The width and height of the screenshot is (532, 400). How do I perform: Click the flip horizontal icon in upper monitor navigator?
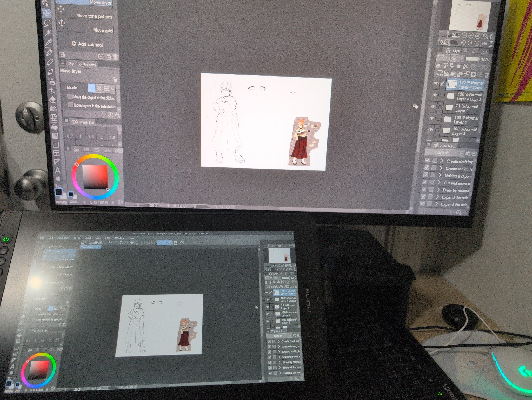pos(484,44)
